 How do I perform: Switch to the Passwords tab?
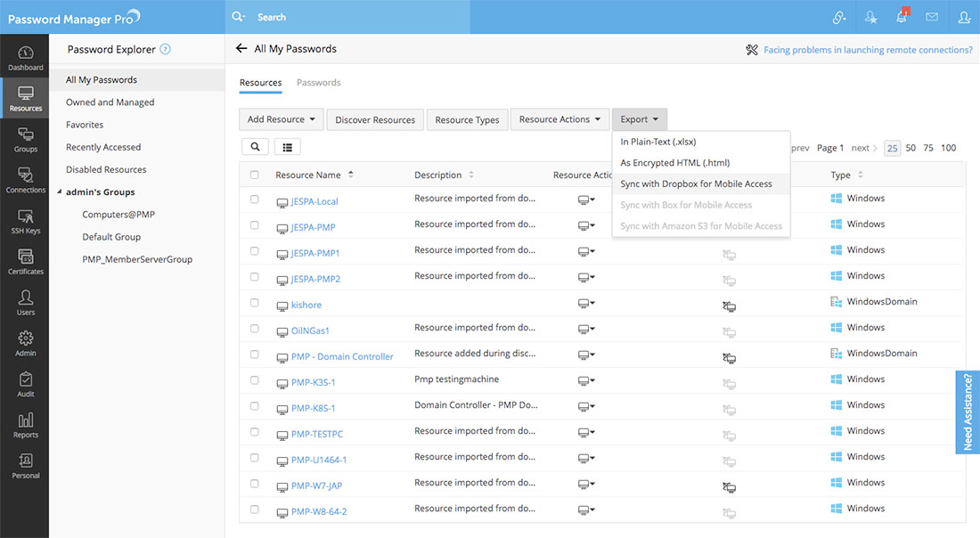pyautogui.click(x=318, y=83)
